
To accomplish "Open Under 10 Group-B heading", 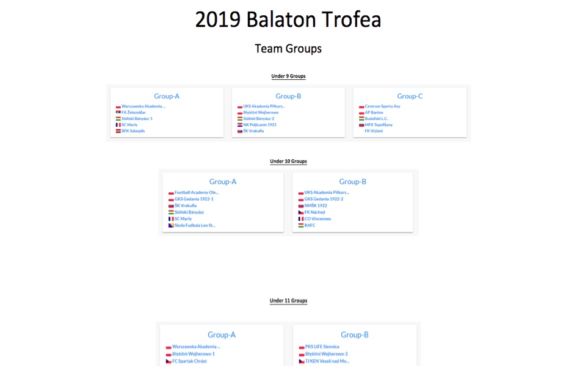I will (x=352, y=182).
